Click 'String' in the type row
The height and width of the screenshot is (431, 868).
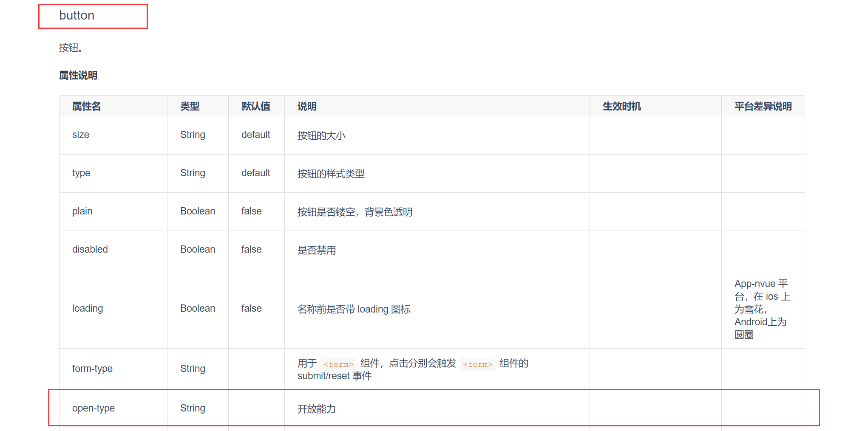point(193,173)
